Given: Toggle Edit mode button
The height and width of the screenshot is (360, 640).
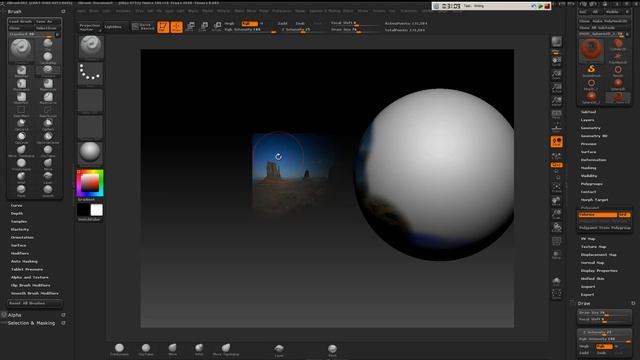Looking at the screenshot, I should coord(163,27).
